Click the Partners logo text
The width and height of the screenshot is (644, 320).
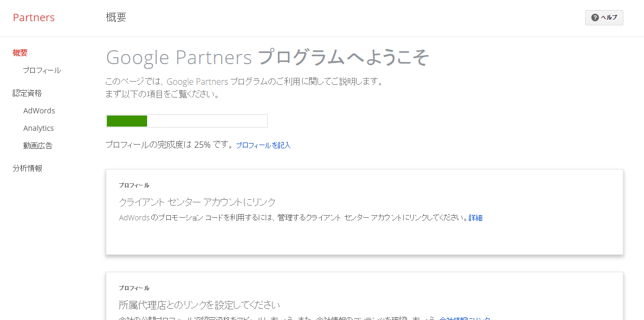[34, 17]
